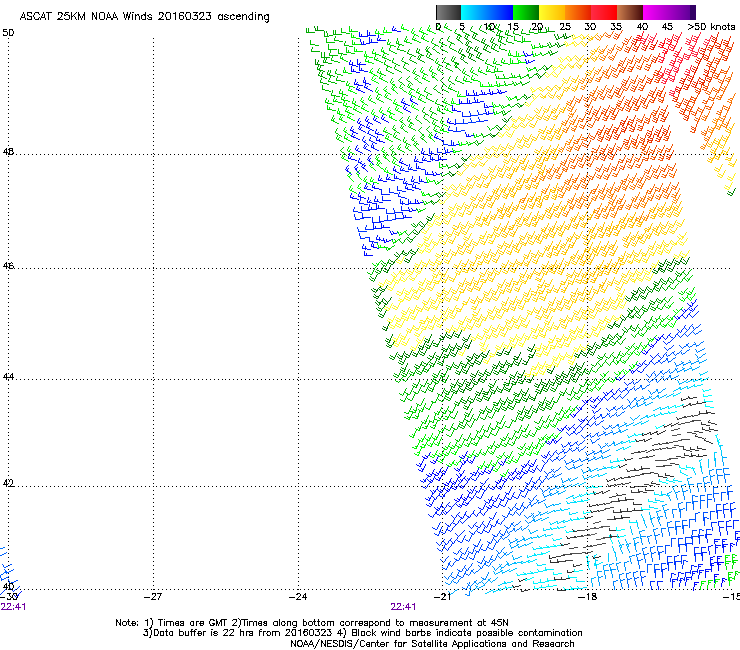Select the red 30-35 knot legend color

pyautogui.click(x=604, y=12)
